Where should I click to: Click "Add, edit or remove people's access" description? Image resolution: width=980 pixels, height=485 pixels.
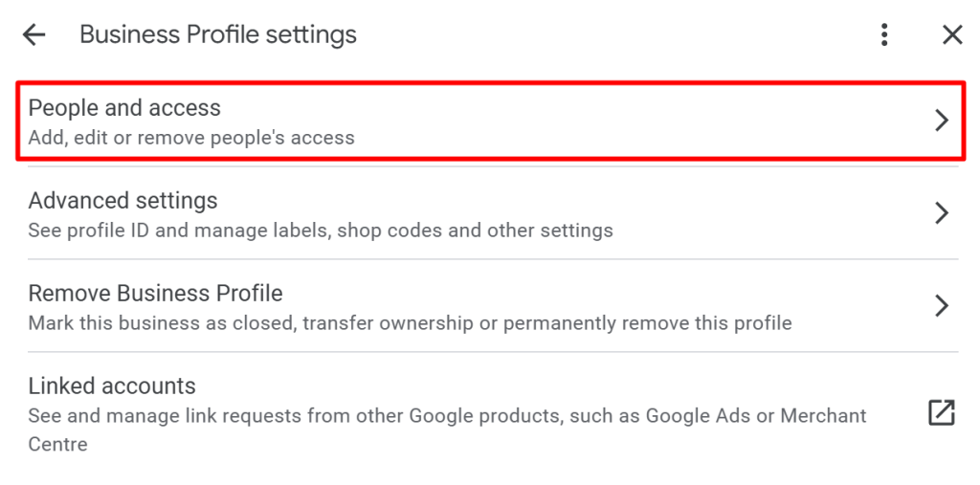(191, 138)
